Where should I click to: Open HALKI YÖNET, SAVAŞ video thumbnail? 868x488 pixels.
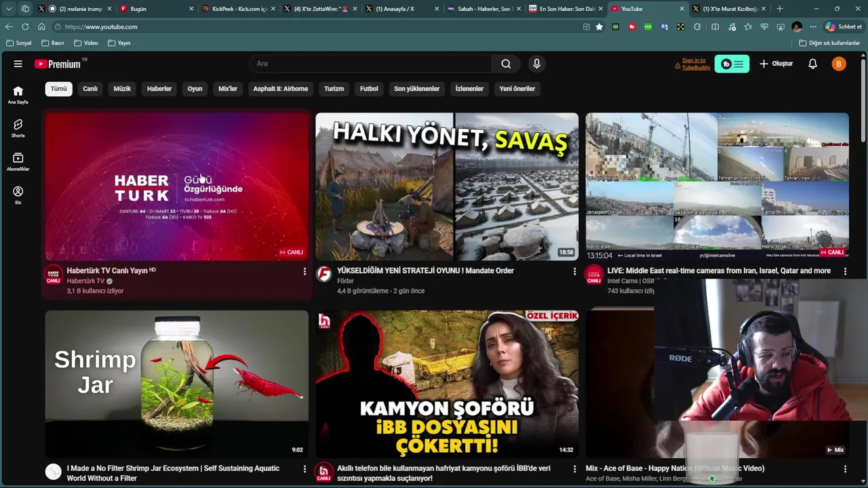(447, 186)
